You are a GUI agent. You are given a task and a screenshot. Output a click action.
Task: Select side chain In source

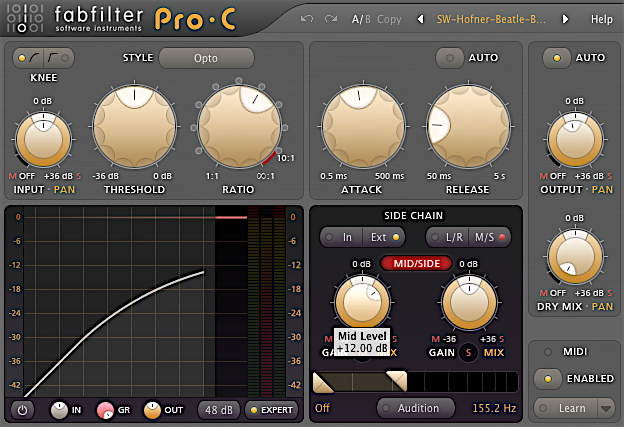click(x=341, y=238)
